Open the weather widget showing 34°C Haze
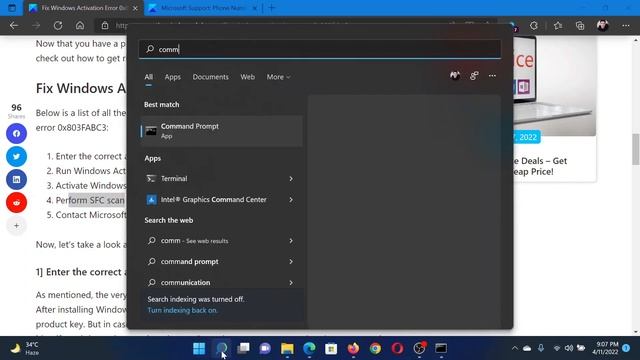 (x=25, y=348)
